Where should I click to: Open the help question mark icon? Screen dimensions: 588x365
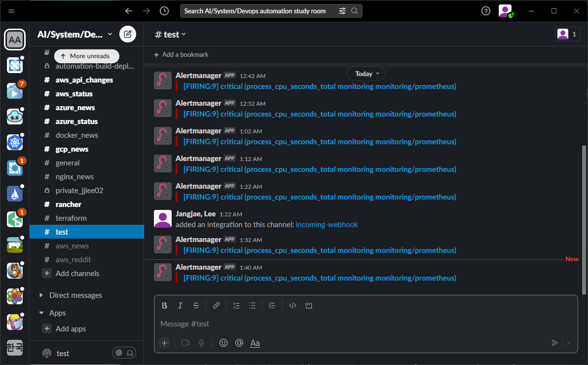[x=485, y=11]
